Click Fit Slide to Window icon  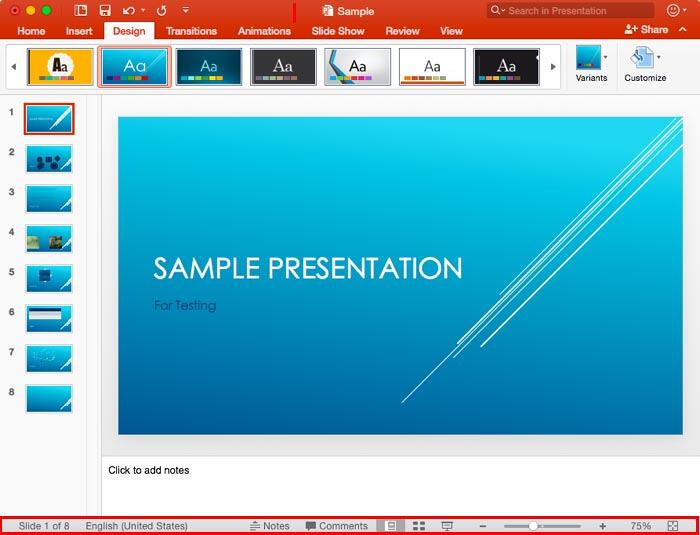click(x=673, y=526)
